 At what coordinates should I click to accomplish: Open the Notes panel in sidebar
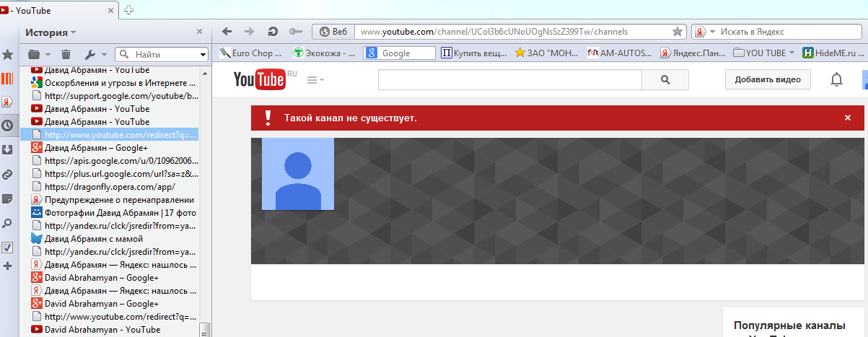point(8,198)
